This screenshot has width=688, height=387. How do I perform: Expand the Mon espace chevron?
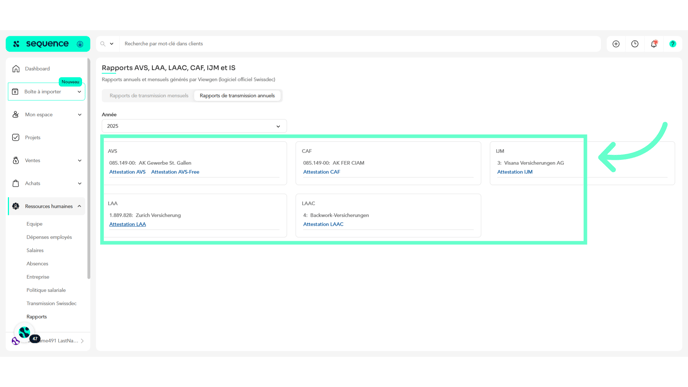(x=79, y=115)
